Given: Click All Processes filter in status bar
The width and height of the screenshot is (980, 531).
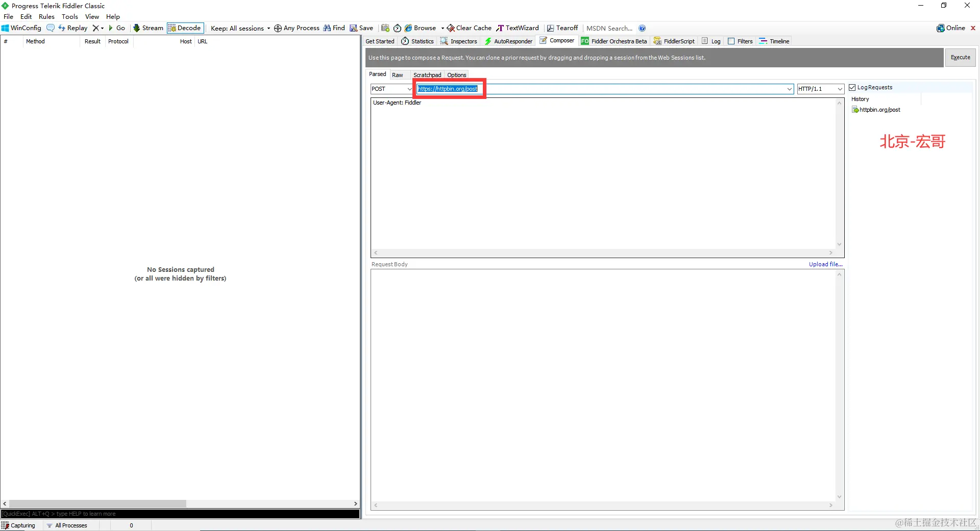Looking at the screenshot, I should tap(67, 525).
